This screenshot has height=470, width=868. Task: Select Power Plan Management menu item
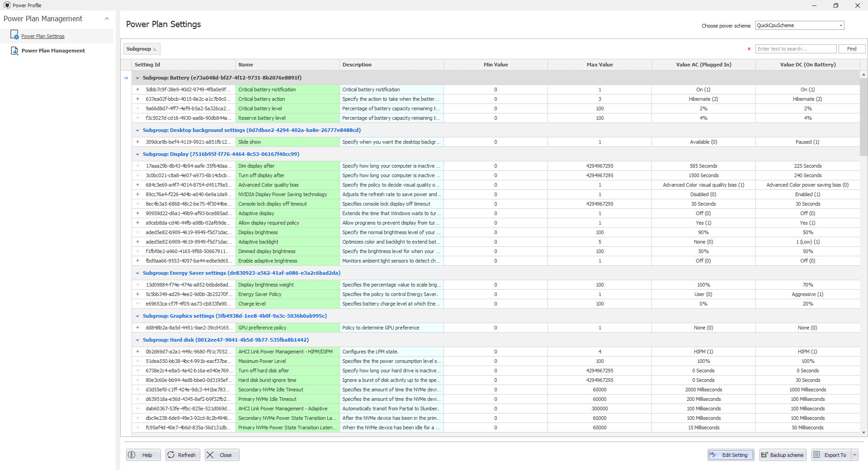[x=53, y=51]
